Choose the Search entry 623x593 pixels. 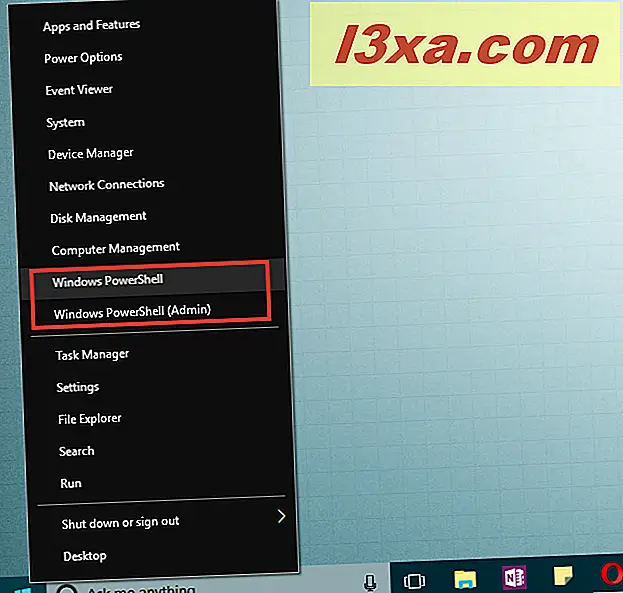77,451
